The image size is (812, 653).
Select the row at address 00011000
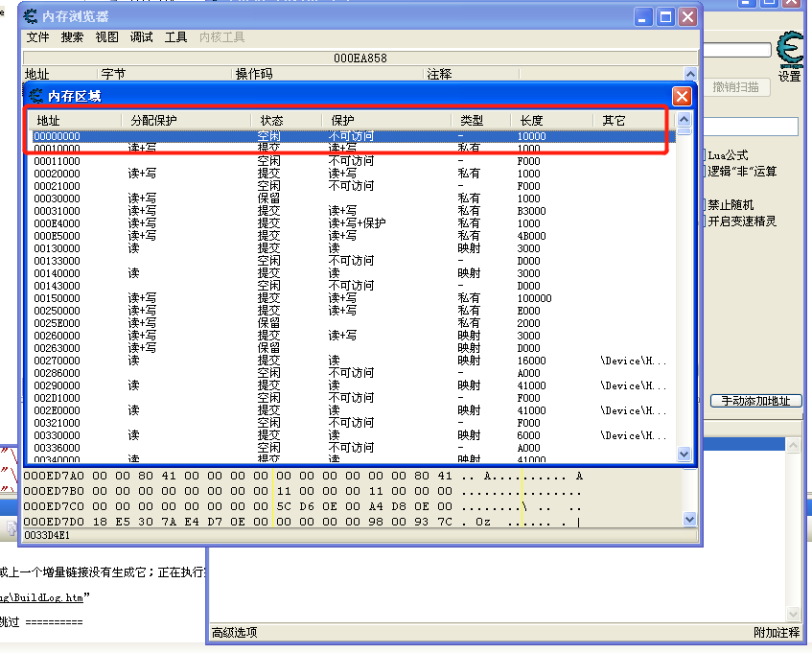(x=354, y=161)
